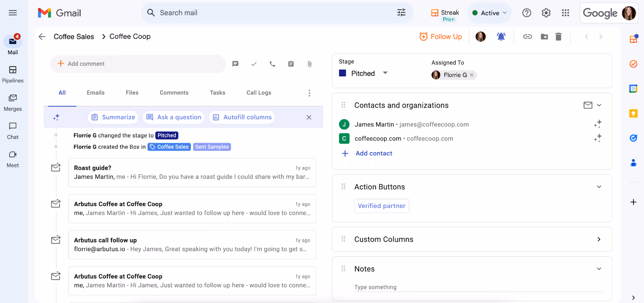Open the Arbutus call follow up email
Viewport: 644px width, 303px height.
(192, 245)
